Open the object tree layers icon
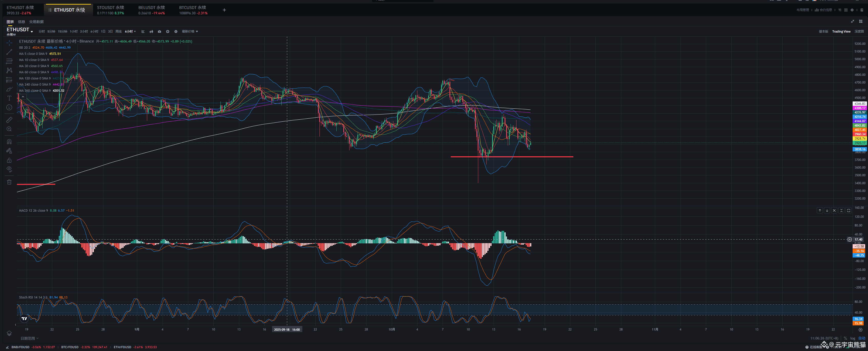Image resolution: width=868 pixels, height=351 pixels. point(9,333)
